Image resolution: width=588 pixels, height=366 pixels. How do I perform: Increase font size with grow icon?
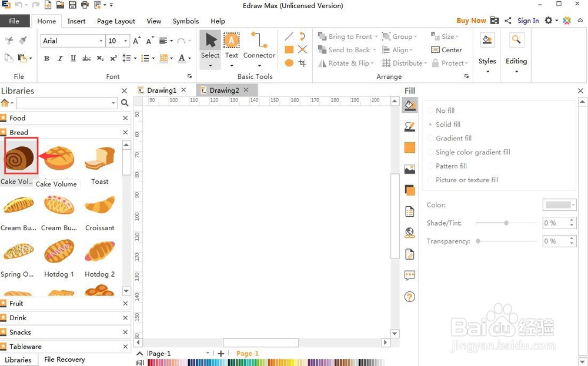point(137,41)
